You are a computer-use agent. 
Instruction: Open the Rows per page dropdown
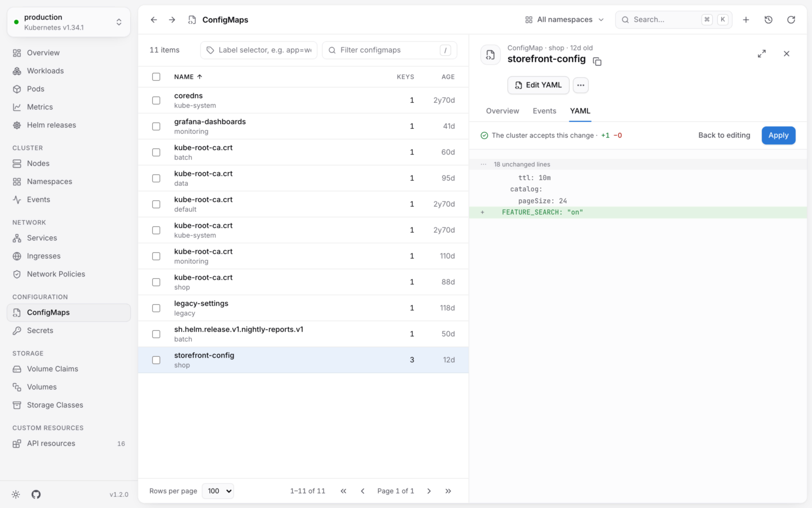pyautogui.click(x=218, y=491)
